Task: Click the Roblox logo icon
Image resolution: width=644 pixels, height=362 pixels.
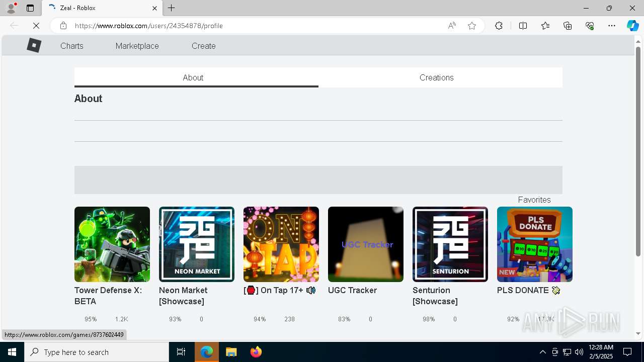Action: pos(34,46)
